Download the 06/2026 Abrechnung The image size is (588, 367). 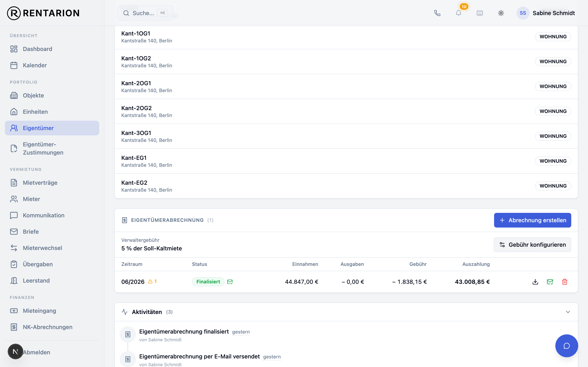pyautogui.click(x=535, y=282)
